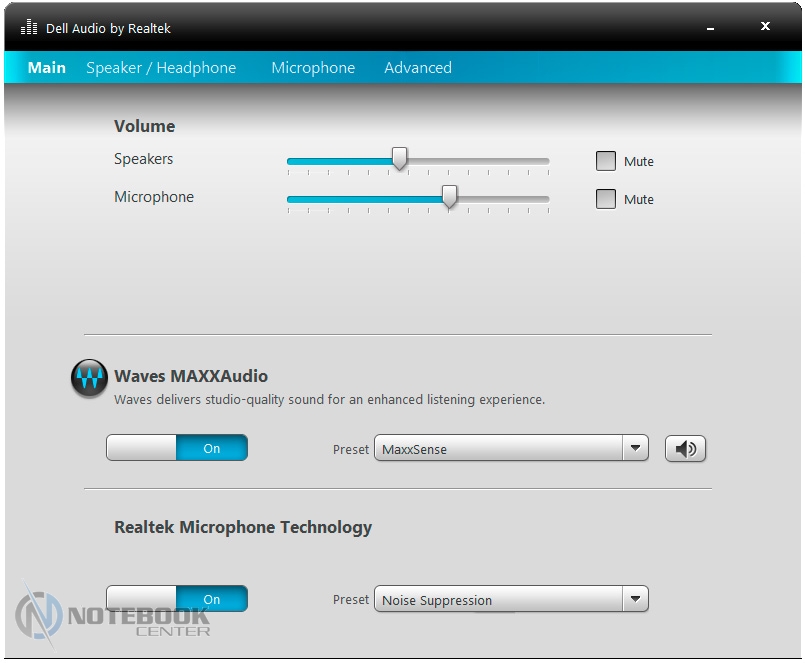This screenshot has height=663, width=805.
Task: Close the Dell Audio by Realtek window
Action: coord(765,27)
